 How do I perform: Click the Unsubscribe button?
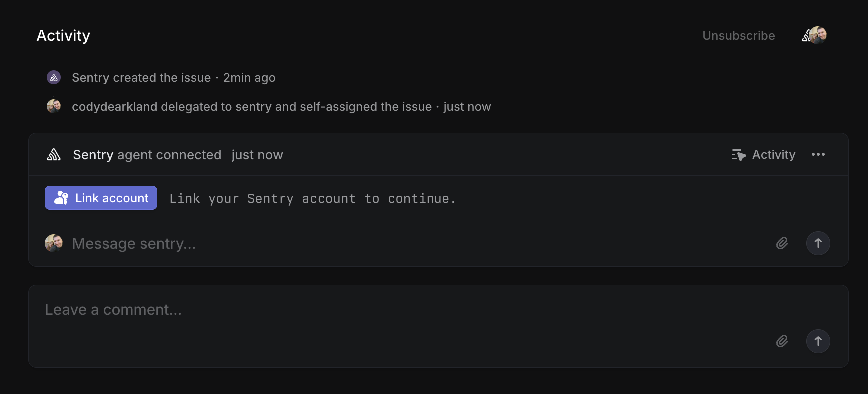pyautogui.click(x=738, y=35)
